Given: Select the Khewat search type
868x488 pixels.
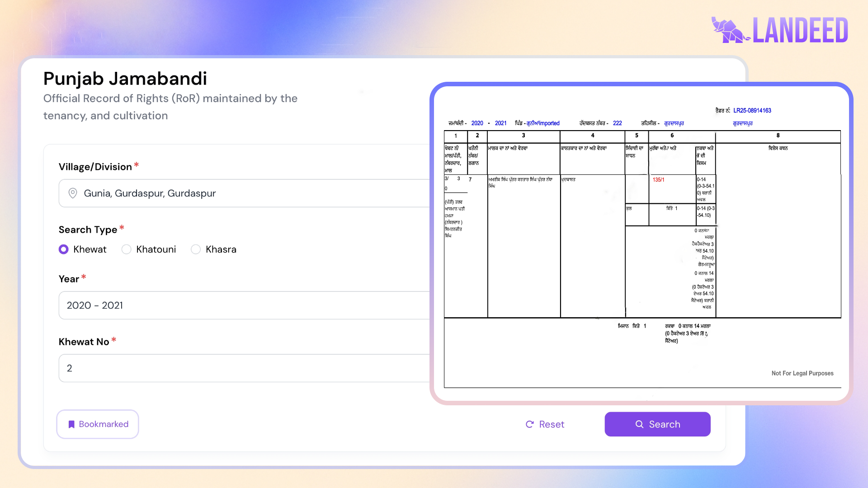Looking at the screenshot, I should 63,249.
